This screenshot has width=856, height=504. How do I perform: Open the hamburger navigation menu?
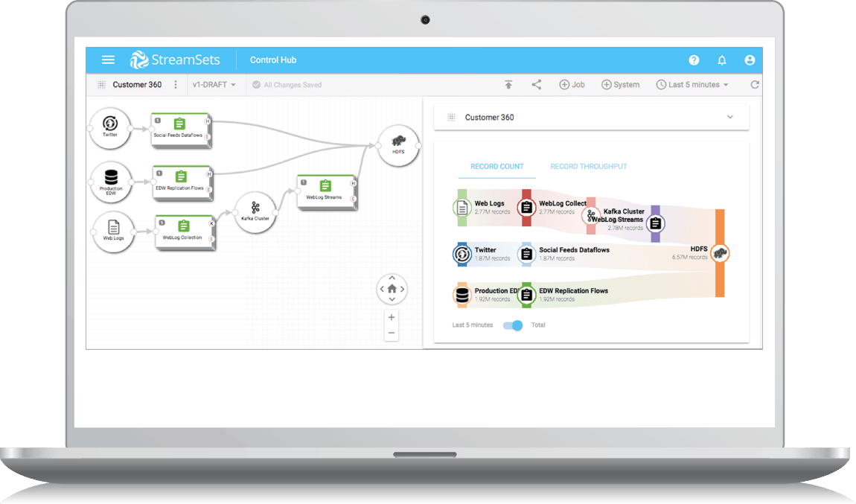108,60
